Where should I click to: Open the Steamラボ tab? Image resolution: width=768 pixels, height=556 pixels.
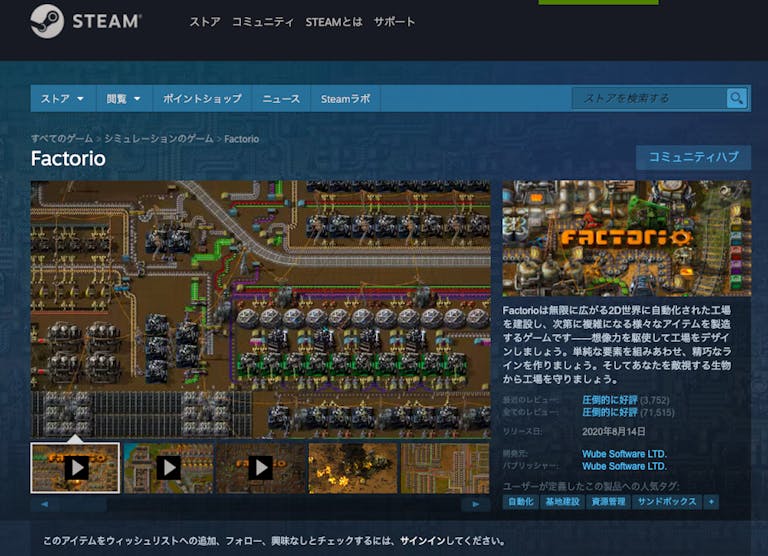(345, 98)
